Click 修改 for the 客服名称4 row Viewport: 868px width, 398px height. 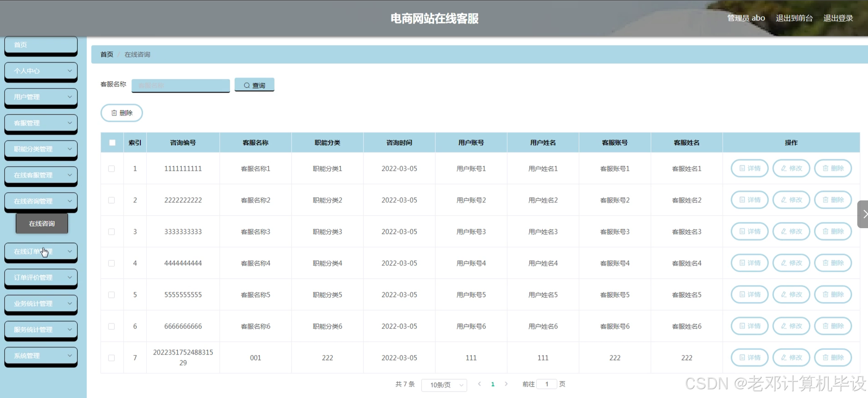(x=791, y=263)
